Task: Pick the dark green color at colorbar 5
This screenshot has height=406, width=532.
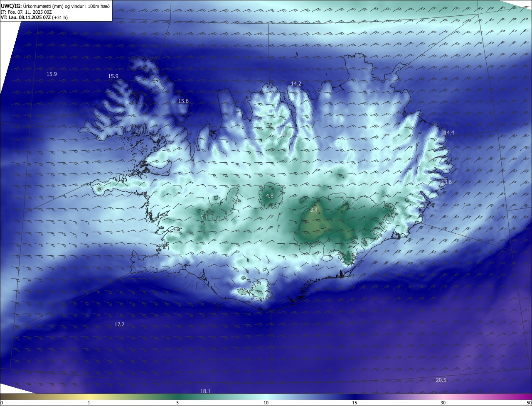Action: point(177,397)
